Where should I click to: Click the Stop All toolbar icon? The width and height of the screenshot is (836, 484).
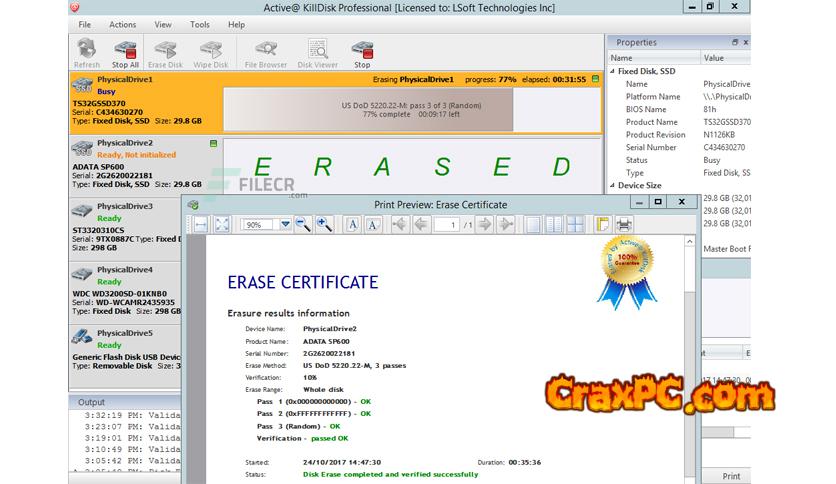coord(125,51)
